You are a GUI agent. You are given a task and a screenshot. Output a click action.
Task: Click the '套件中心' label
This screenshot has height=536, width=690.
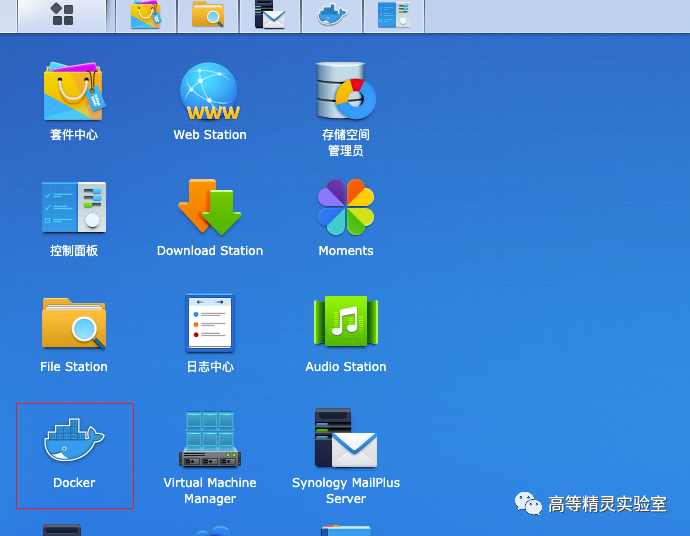74,135
